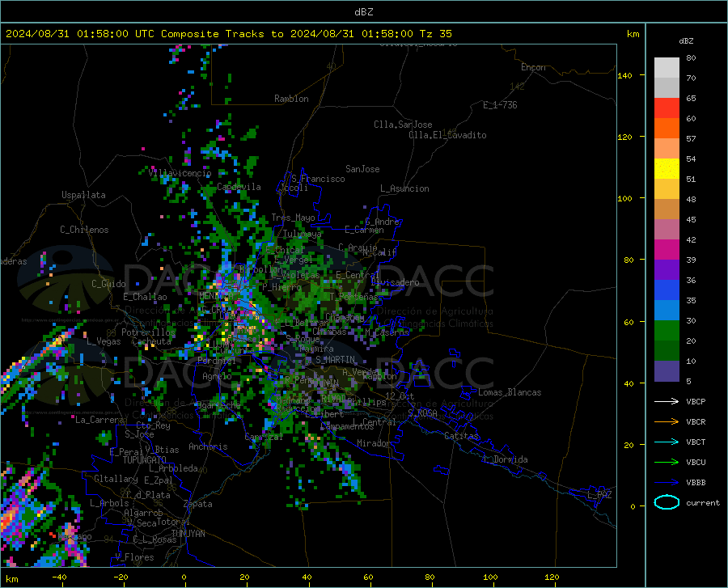This screenshot has height=588, width=728.
Task: Click the L_Dormida map label
Action: click(506, 459)
